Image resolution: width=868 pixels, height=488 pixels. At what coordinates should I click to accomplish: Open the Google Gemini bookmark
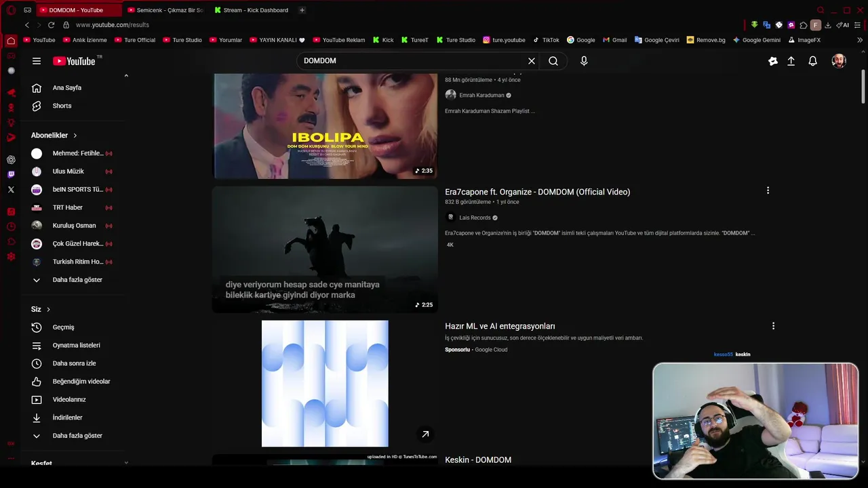tap(756, 40)
